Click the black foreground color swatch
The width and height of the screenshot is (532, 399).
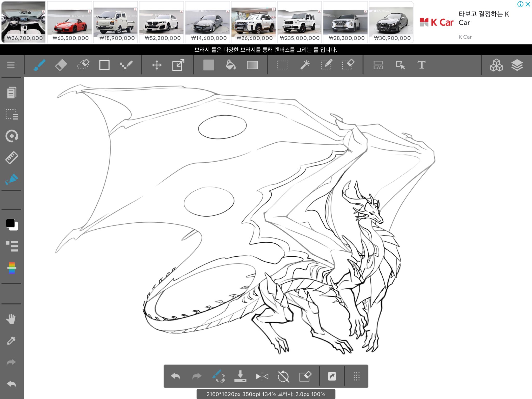coord(10,223)
